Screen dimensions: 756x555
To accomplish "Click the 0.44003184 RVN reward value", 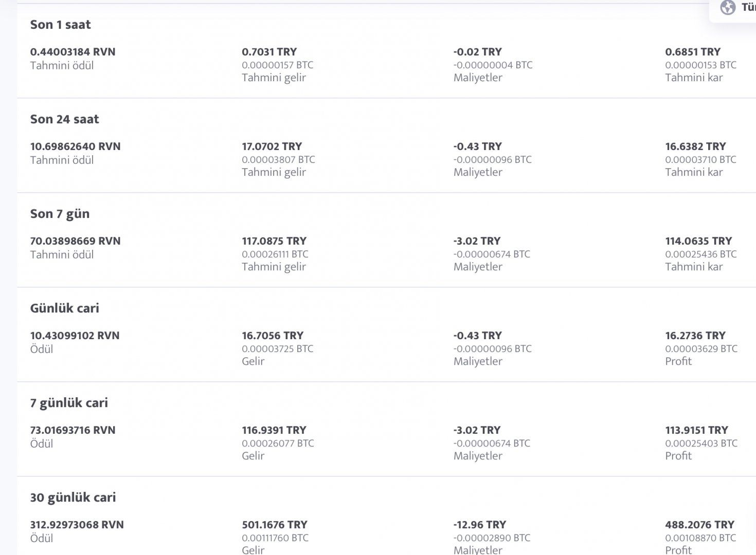I will pyautogui.click(x=73, y=52).
